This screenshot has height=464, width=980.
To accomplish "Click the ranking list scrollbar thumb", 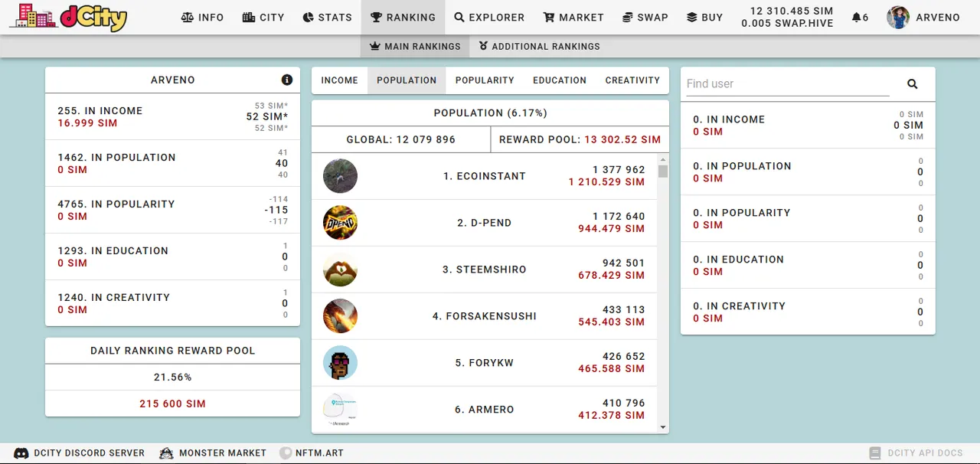I will coord(663,172).
